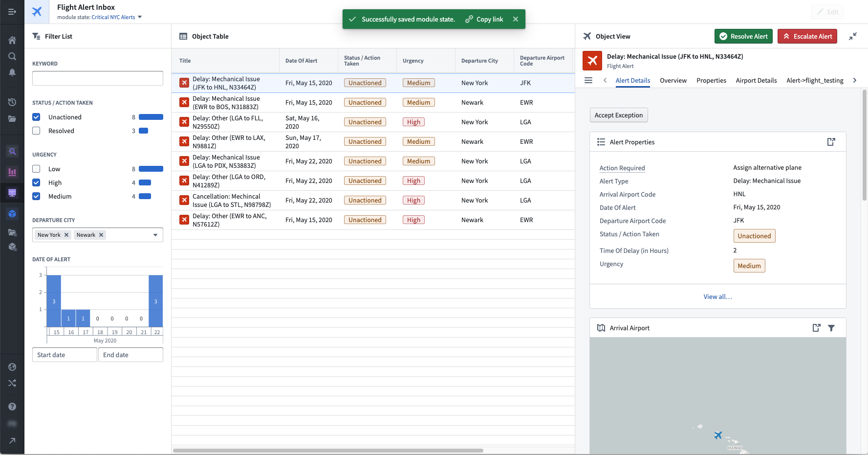Image resolution: width=868 pixels, height=455 pixels.
Task: Uncheck the High urgency filter
Action: pyautogui.click(x=36, y=182)
